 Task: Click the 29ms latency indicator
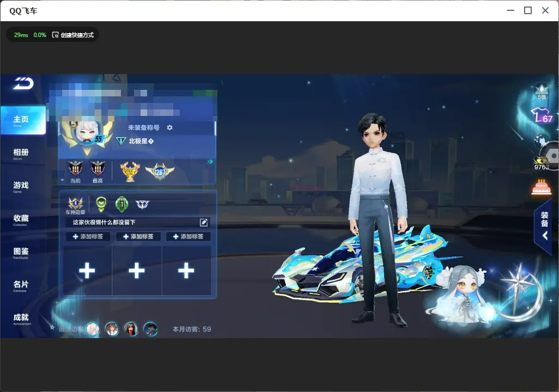(x=21, y=35)
